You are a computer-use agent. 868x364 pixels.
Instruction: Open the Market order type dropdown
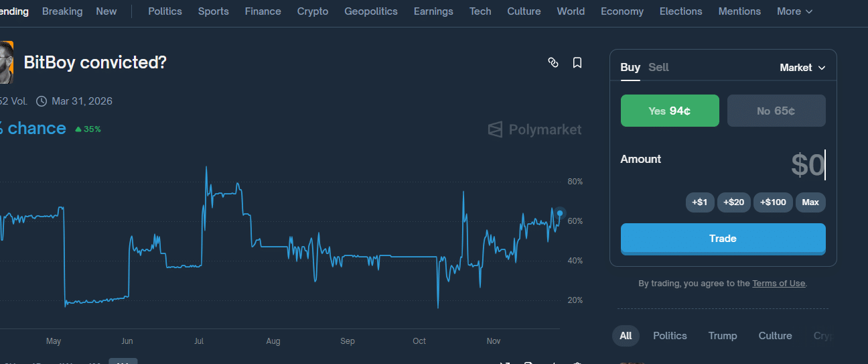click(x=802, y=68)
